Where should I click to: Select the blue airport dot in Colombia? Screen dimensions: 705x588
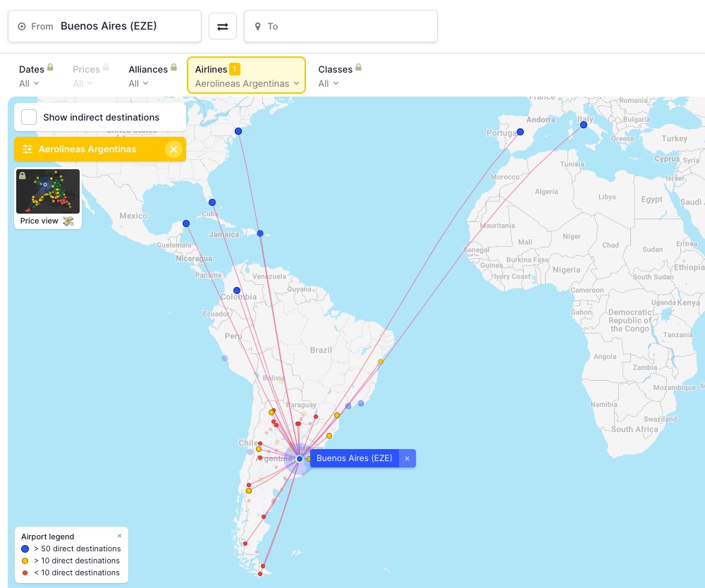[x=237, y=290]
